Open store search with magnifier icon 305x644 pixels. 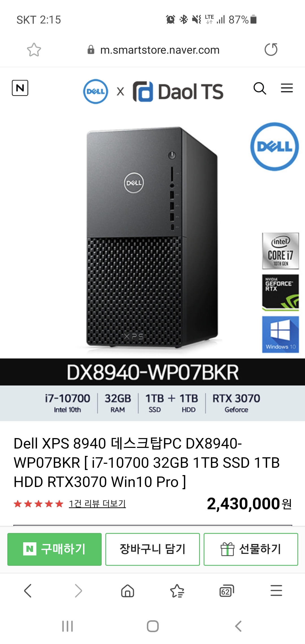point(260,88)
